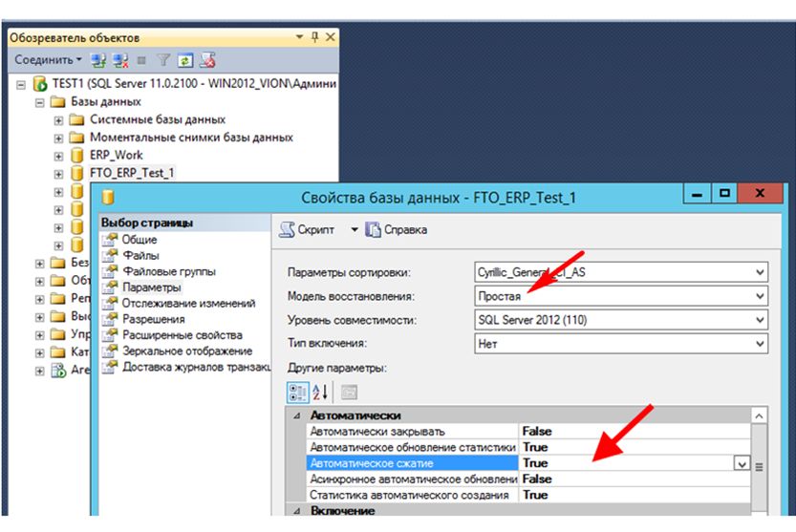The height and width of the screenshot is (532, 796).
Task: Open the Файлы page
Action: tap(140, 255)
